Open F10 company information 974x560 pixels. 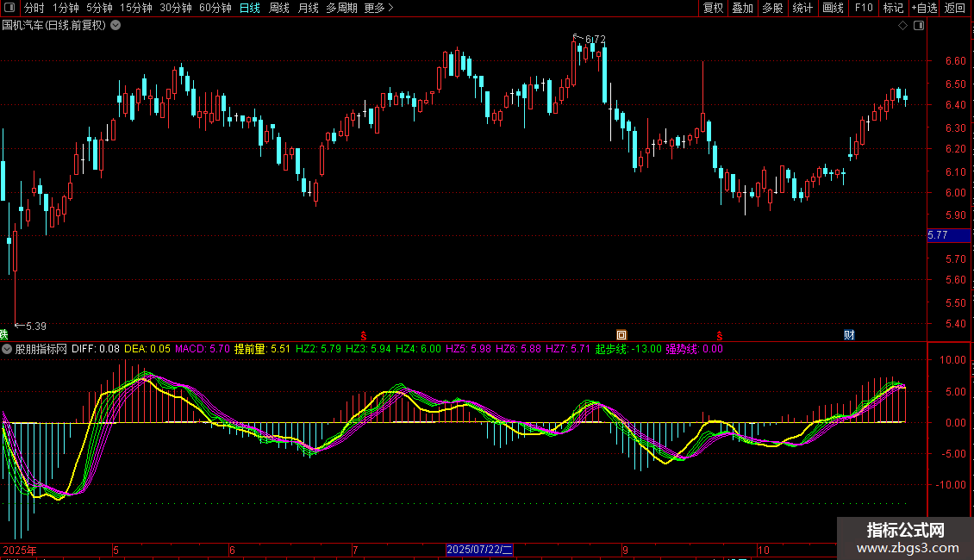[864, 9]
